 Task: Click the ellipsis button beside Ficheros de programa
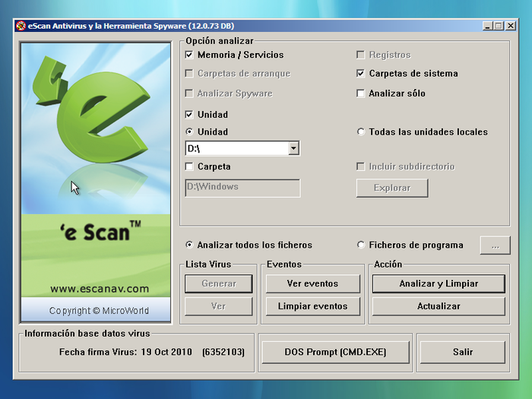pos(495,245)
